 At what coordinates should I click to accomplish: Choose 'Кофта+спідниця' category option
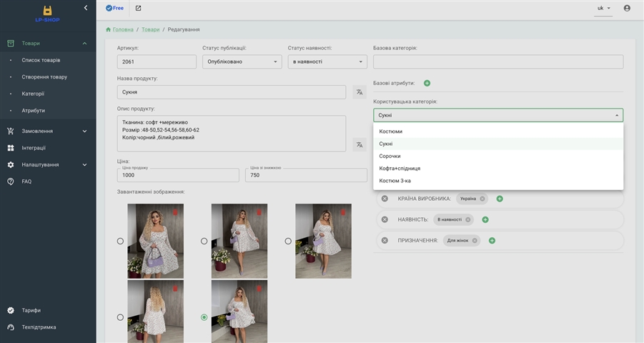[400, 169]
